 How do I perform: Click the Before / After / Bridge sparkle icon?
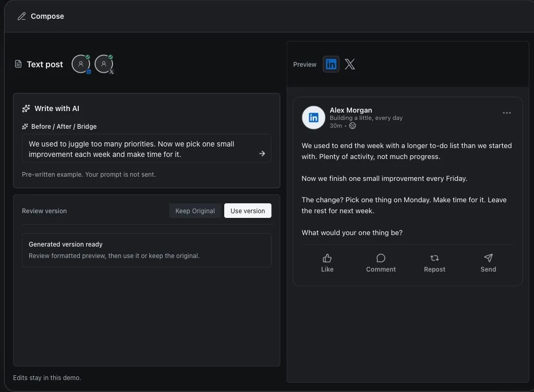(x=25, y=127)
